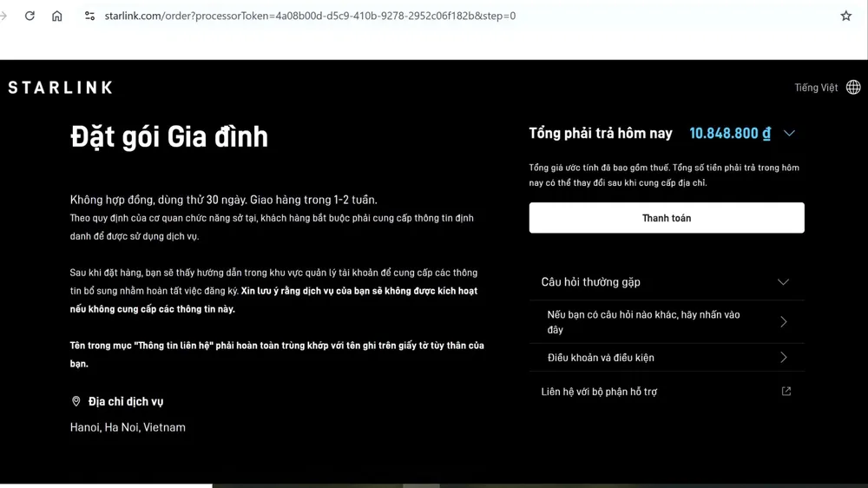This screenshot has height=488, width=868.
Task: Click the external link icon beside support
Action: [x=786, y=391]
